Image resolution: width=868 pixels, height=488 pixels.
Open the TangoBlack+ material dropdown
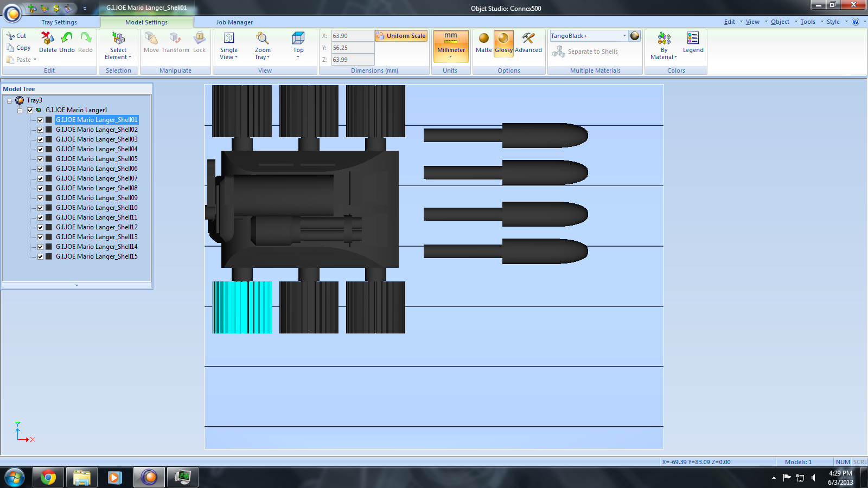624,36
